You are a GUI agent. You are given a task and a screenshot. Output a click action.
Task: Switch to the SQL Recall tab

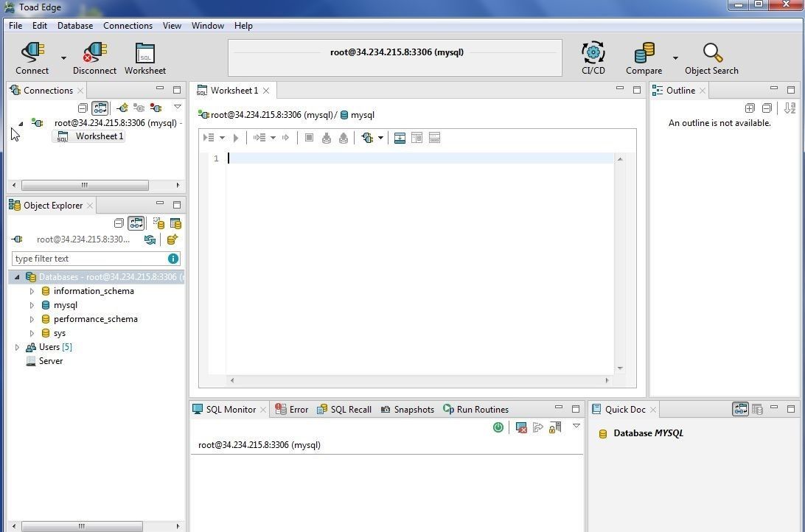point(344,410)
